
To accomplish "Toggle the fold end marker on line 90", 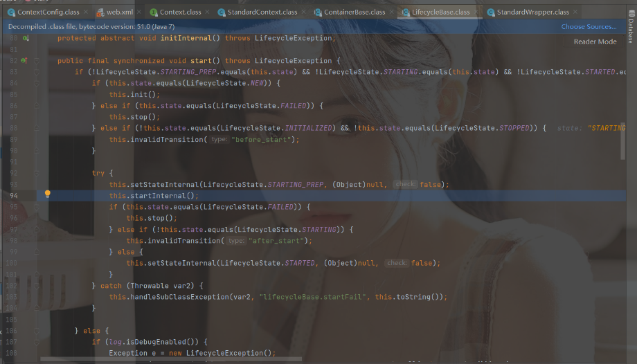I will tap(37, 151).
